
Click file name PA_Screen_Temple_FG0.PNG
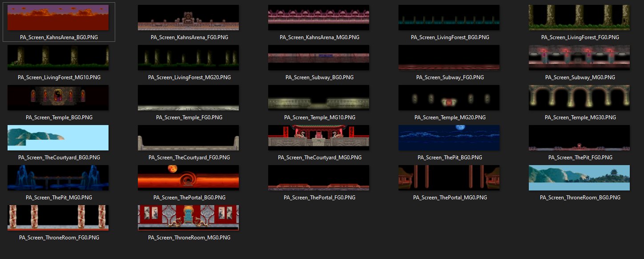tap(189, 117)
